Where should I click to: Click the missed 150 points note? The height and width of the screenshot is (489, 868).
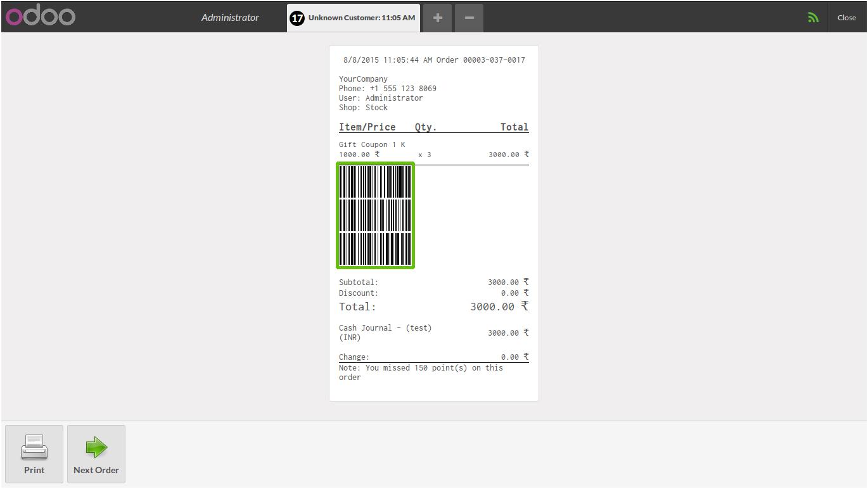click(421, 372)
